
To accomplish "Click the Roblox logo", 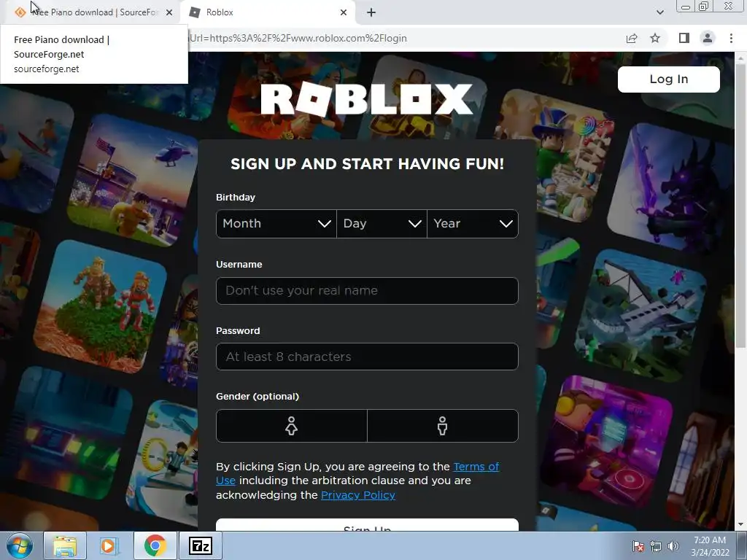I will (x=367, y=99).
